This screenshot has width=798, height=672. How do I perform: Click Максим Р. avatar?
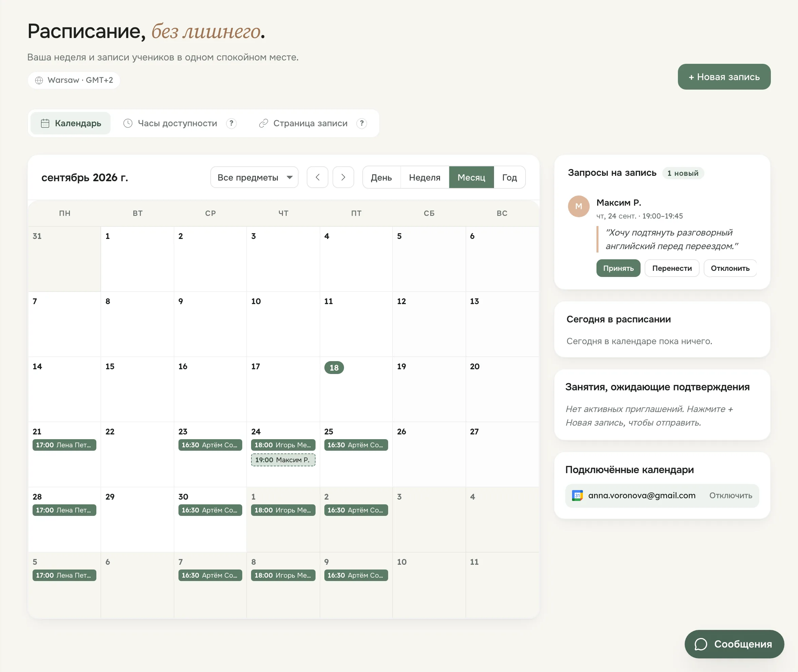578,206
